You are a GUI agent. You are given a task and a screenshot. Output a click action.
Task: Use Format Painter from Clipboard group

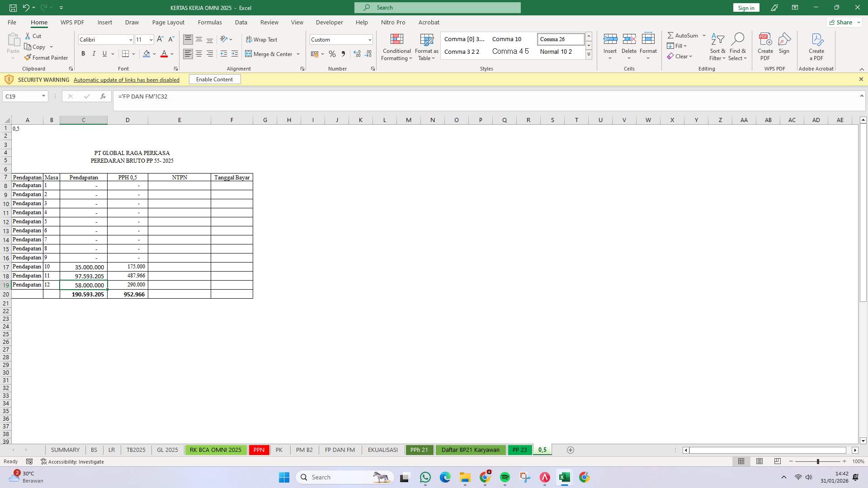click(x=47, y=57)
